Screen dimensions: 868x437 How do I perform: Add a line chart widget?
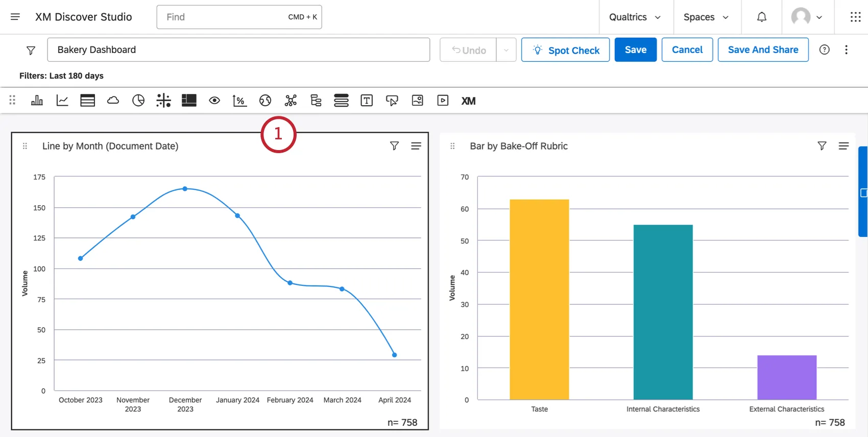point(62,101)
